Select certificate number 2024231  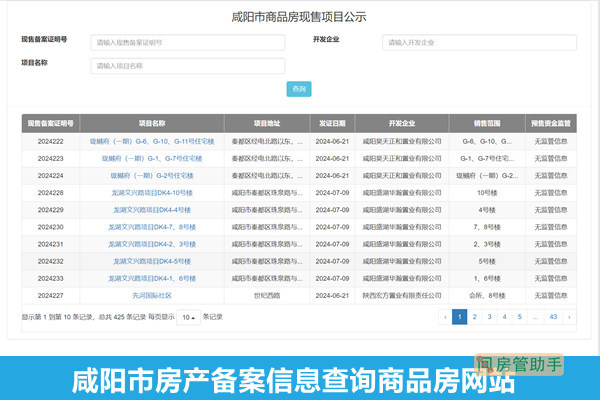point(51,244)
